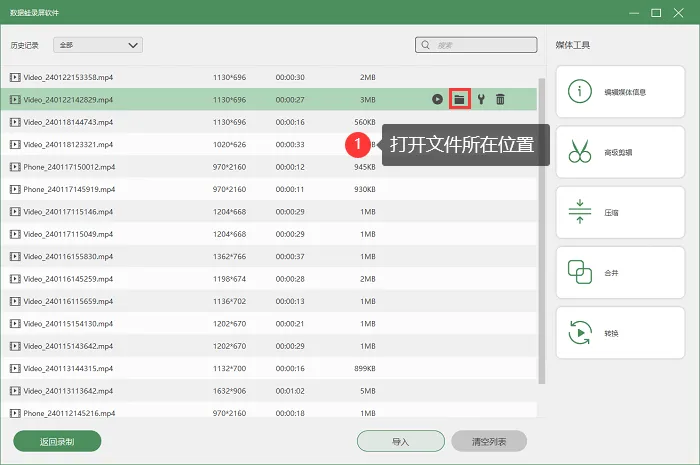700x465 pixels.
Task: Select row Video_240113144315.mp4
Action: (x=269, y=369)
